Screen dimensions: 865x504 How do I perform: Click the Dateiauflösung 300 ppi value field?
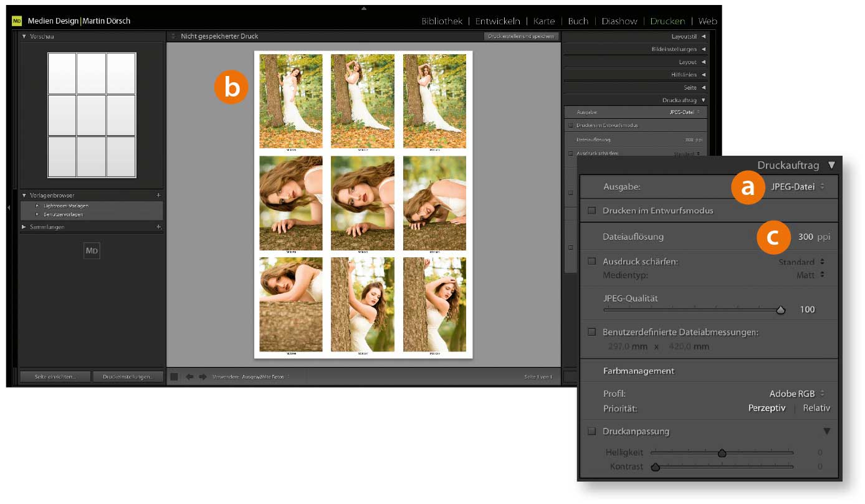tap(805, 237)
